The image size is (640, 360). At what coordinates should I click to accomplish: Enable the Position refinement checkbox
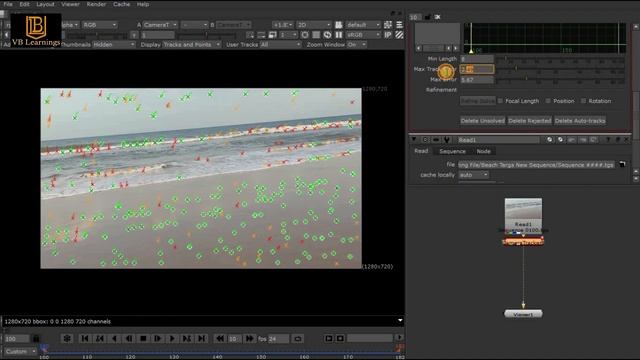point(548,101)
